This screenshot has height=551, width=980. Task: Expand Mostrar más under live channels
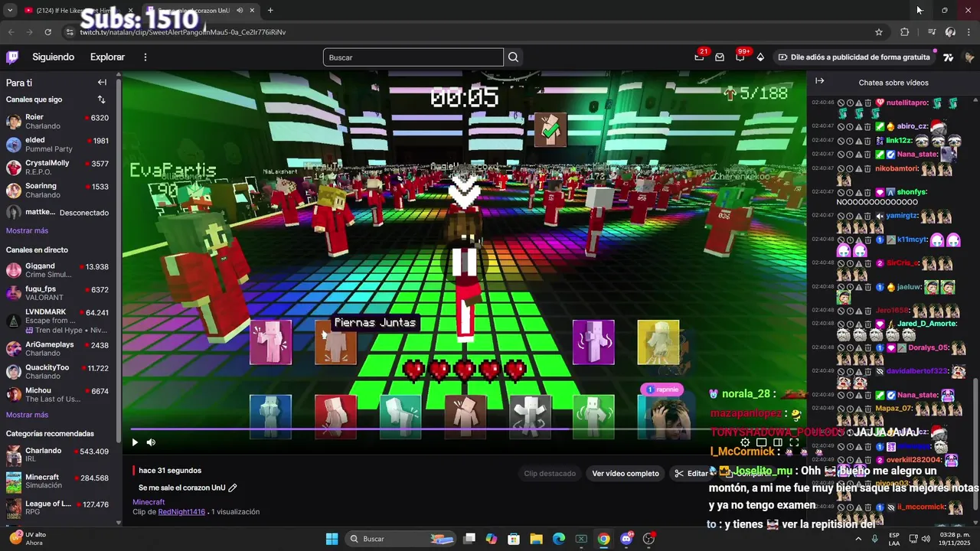(x=27, y=415)
